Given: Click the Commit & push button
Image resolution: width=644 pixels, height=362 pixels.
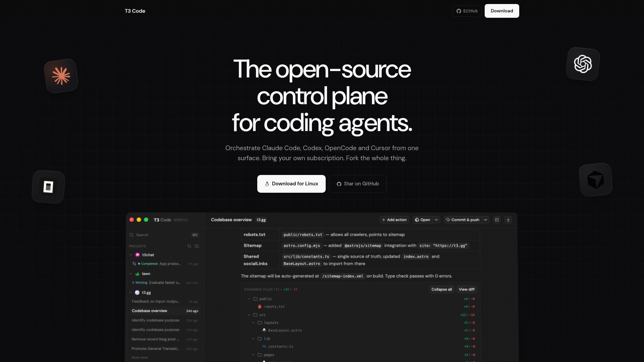Looking at the screenshot, I should [463, 220].
